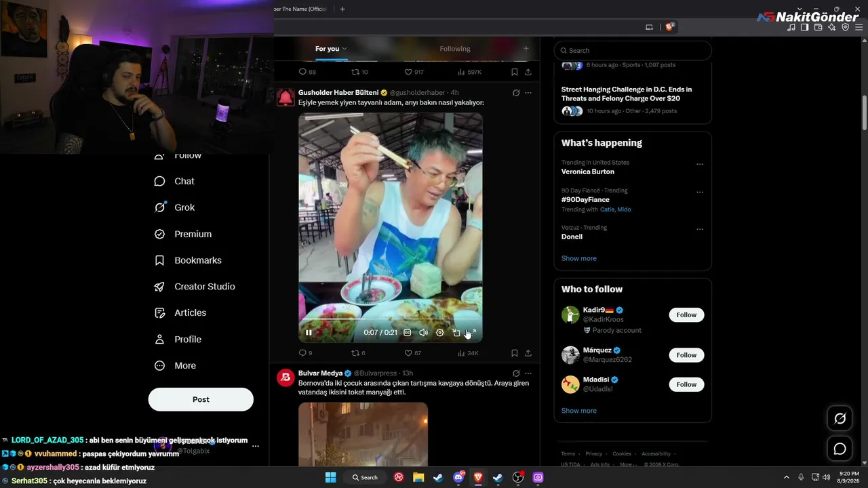Follow Kadir9 account
Screen dimensions: 868x488
click(x=686, y=314)
